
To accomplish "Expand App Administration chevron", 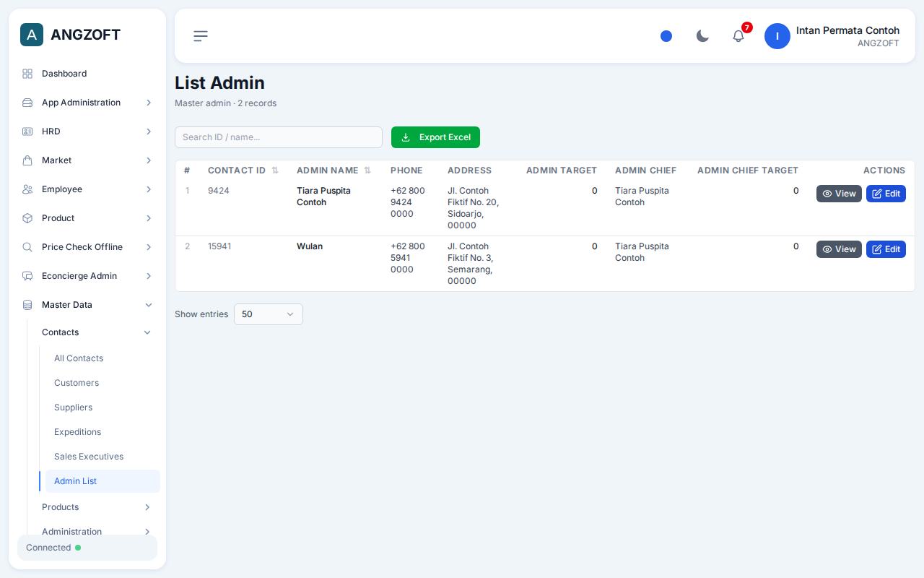I will 149,103.
